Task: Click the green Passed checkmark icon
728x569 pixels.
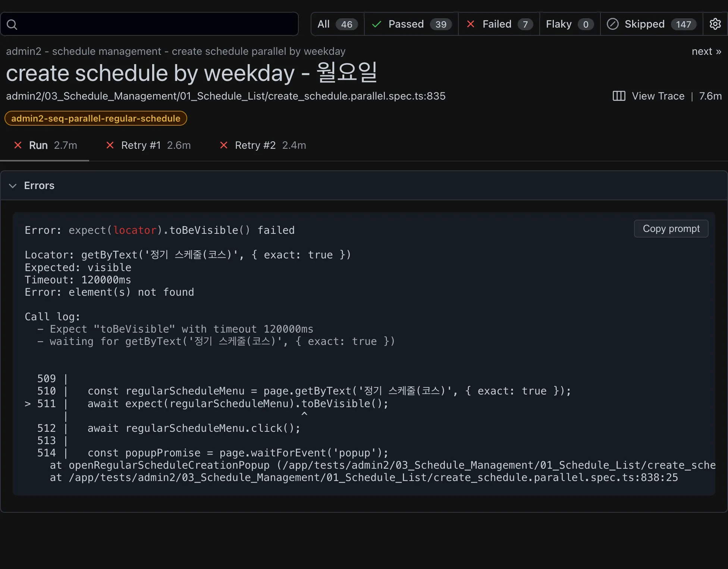Action: coord(377,24)
